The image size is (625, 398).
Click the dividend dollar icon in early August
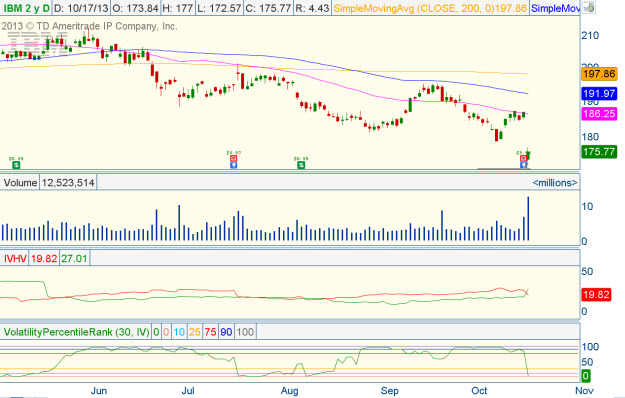[x=301, y=165]
